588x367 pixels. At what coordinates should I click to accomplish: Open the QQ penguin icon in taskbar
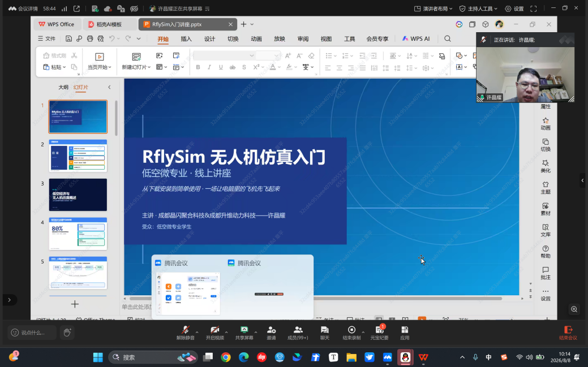405,357
